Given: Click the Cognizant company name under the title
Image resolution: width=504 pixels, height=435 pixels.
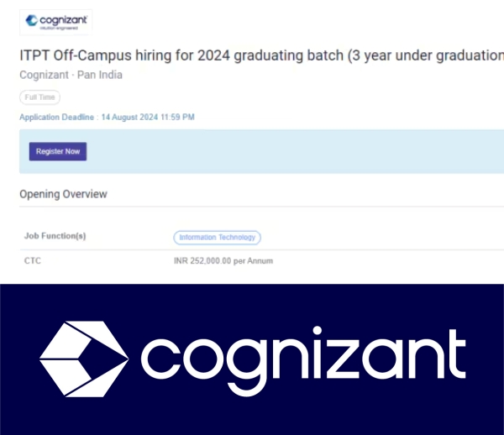Looking at the screenshot, I should click(x=45, y=75).
